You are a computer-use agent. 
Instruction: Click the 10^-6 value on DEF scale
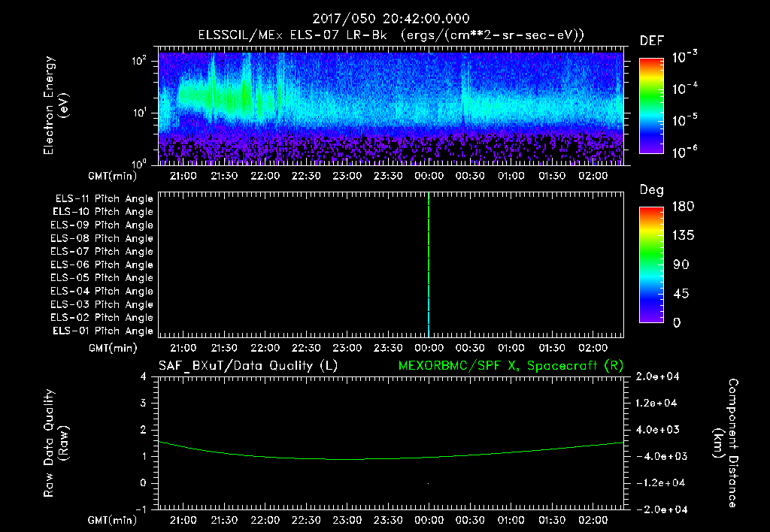(684, 152)
